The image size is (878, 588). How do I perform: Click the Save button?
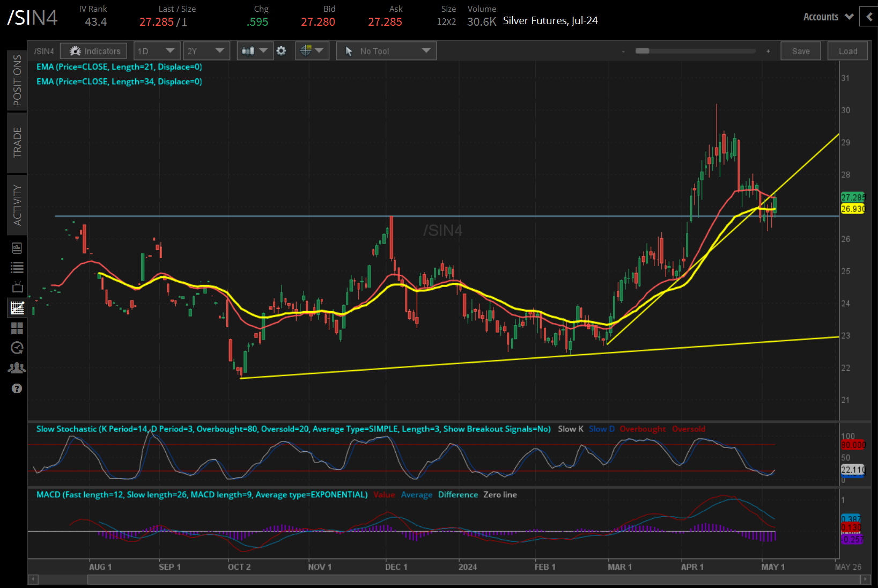pos(800,50)
